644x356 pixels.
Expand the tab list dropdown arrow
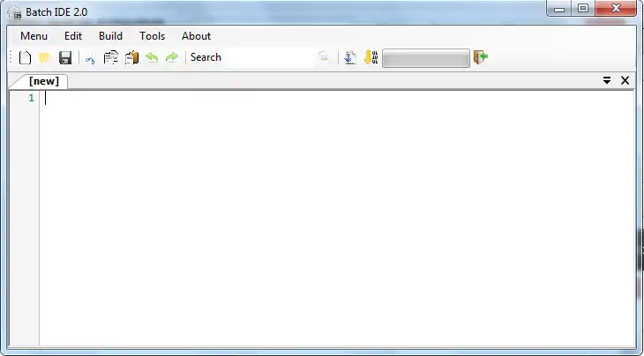[x=607, y=80]
